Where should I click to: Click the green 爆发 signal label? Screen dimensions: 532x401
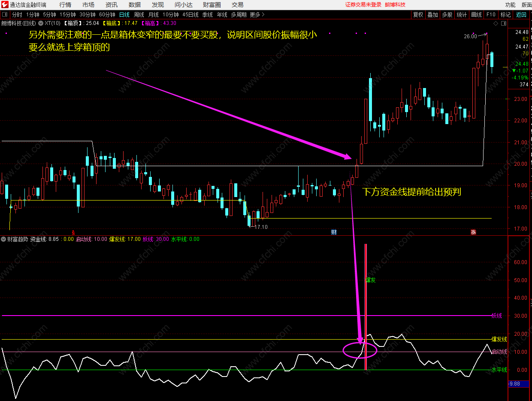370,280
